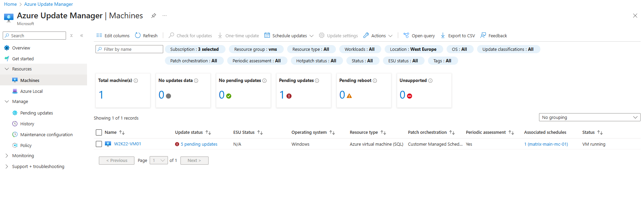Open the ellipsis menu beside the title
644x208 pixels.
[165, 16]
